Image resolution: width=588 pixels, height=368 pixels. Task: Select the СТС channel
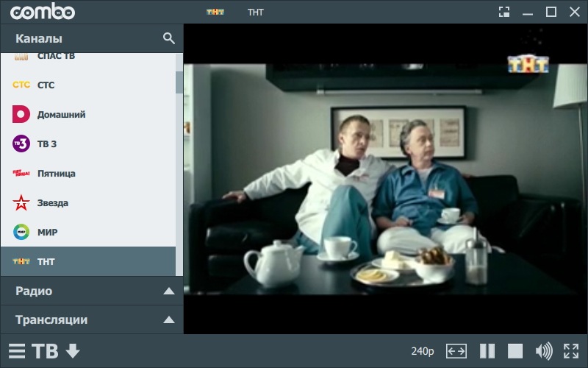click(88, 85)
